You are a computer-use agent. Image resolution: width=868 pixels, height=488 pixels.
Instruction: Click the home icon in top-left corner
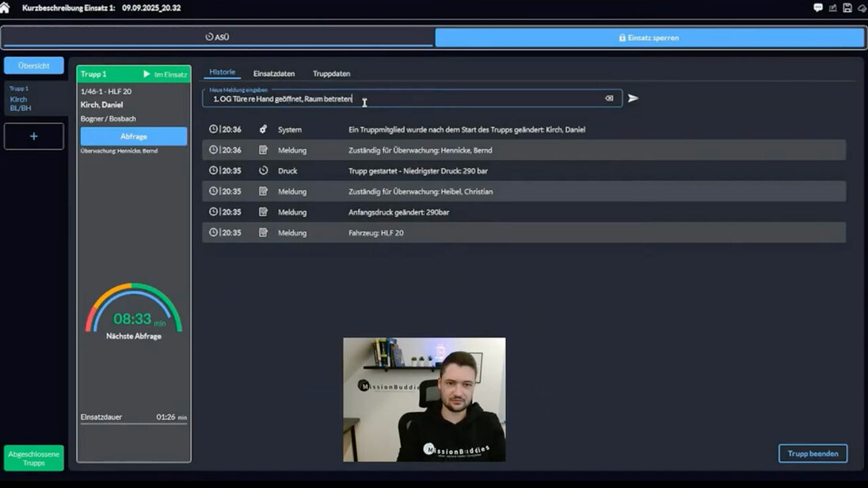coord(5,8)
